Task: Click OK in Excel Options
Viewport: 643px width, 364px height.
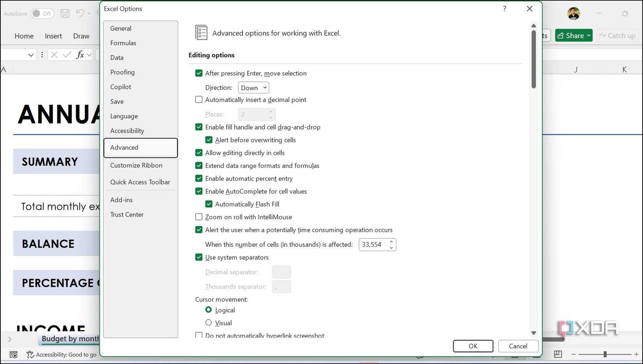Action: click(473, 346)
